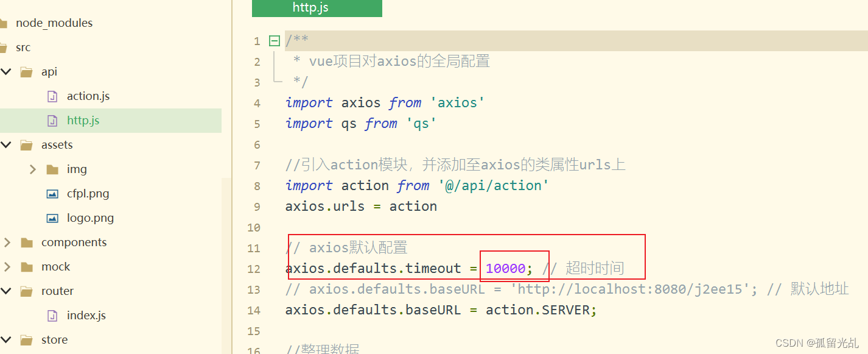Click the img folder icon
868x354 pixels.
point(53,169)
